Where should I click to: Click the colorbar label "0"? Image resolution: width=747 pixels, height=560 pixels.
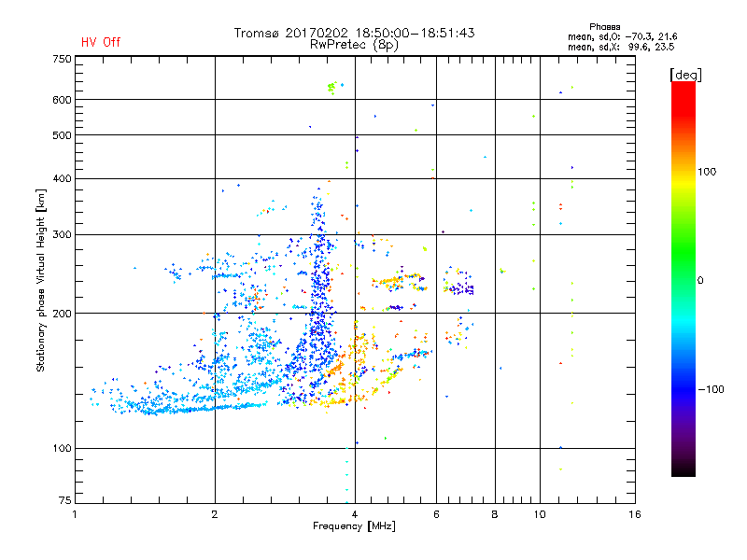[700, 281]
